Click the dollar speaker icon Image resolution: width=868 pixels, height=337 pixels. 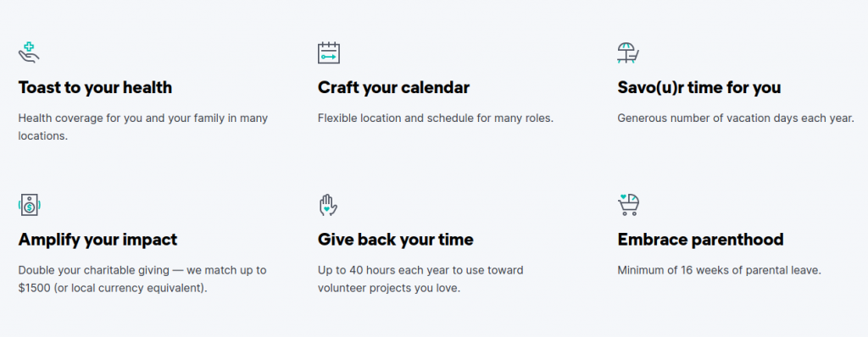pos(29,205)
